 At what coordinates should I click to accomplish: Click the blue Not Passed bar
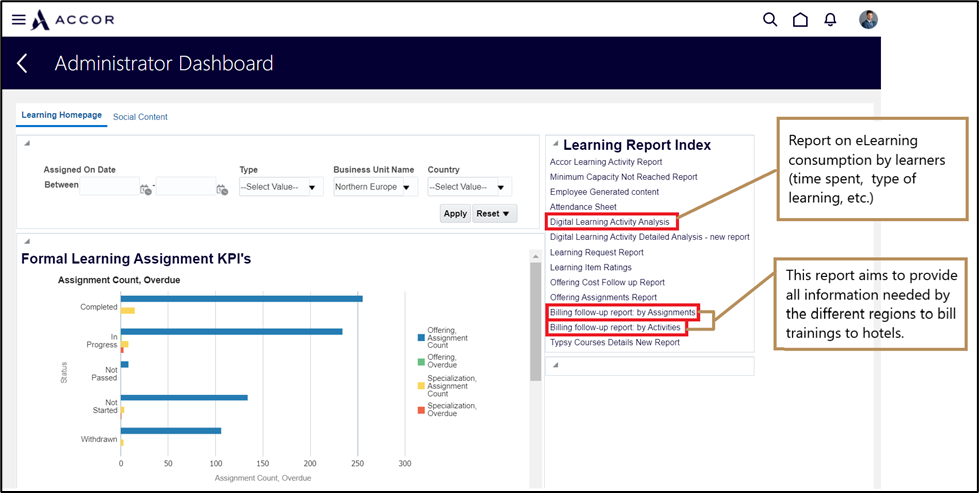click(125, 364)
